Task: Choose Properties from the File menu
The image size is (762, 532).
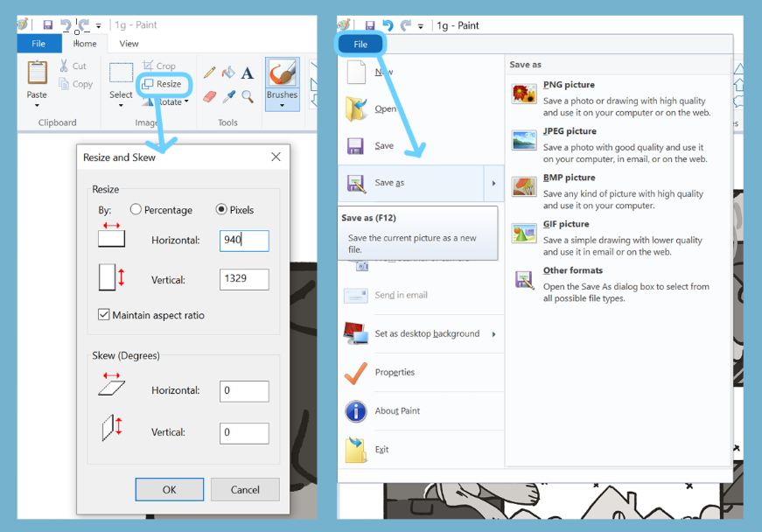Action: [395, 373]
